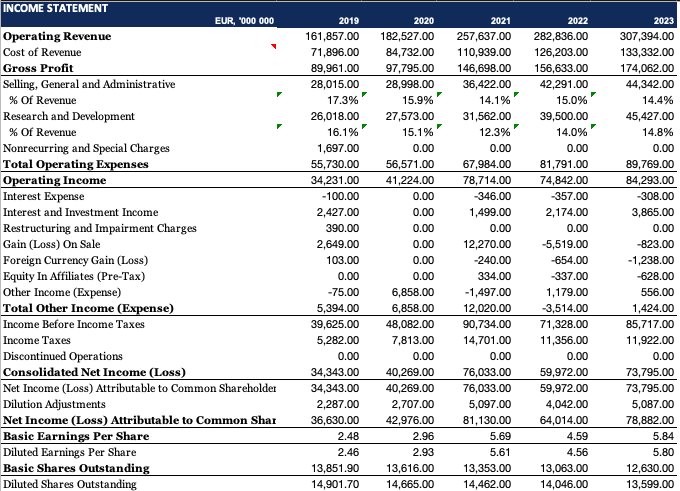Select Restructuring and Impairment Charges label
Screen dimensions: 680x491
(x=100, y=229)
